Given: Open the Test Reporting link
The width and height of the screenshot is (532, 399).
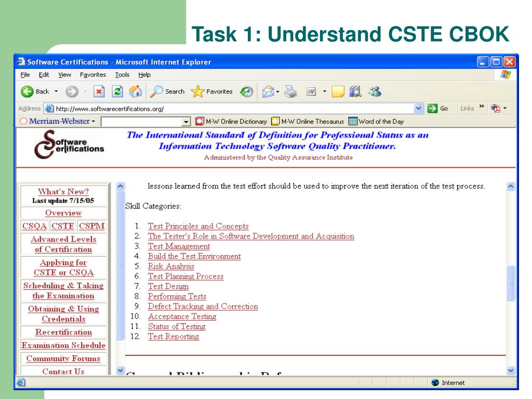Looking at the screenshot, I should [174, 336].
